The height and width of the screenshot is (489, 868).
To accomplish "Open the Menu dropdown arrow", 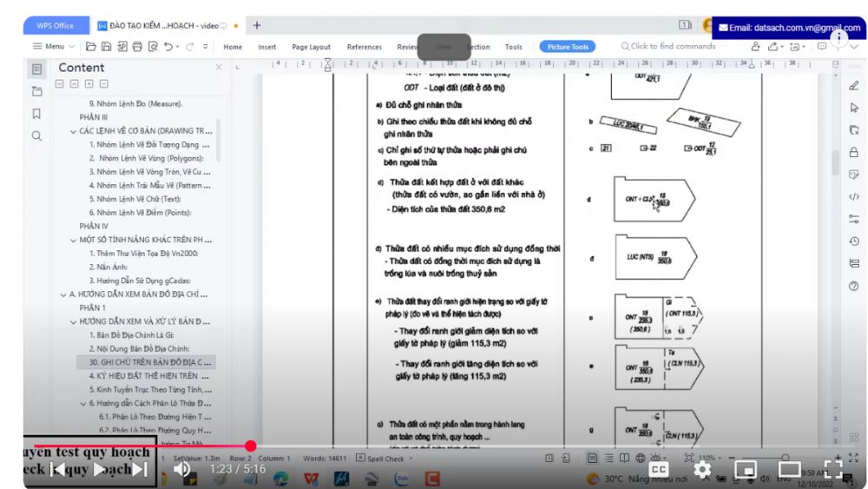I will (72, 47).
